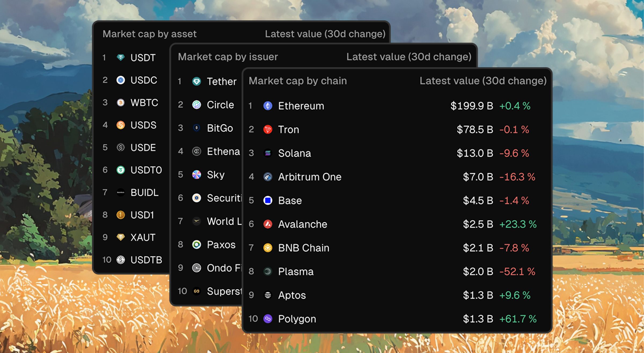Click Ethereum's $199.9 B value
This screenshot has height=353, width=644.
(471, 106)
